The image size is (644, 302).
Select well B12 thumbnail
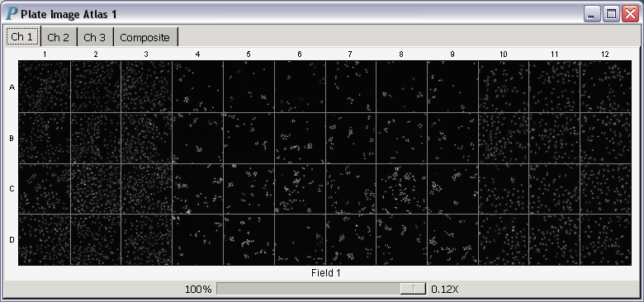[x=606, y=138]
